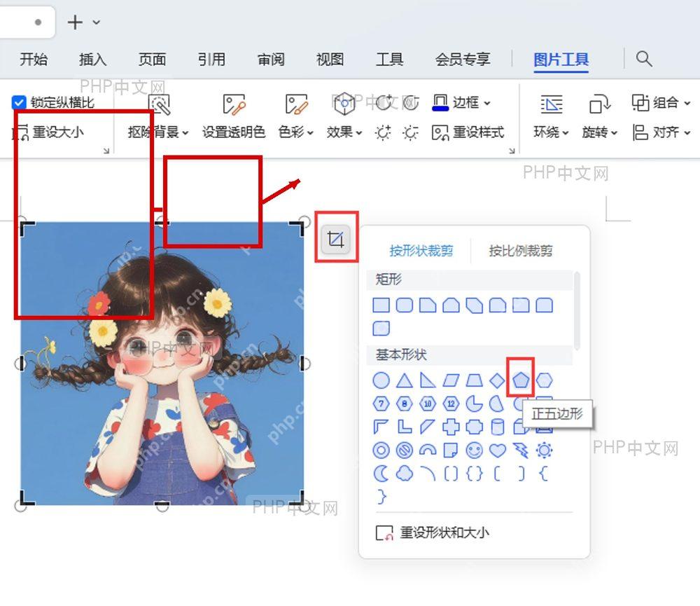Switch to Crop by Shape (按形状裁剪) tab
The height and width of the screenshot is (606, 700).
click(421, 251)
